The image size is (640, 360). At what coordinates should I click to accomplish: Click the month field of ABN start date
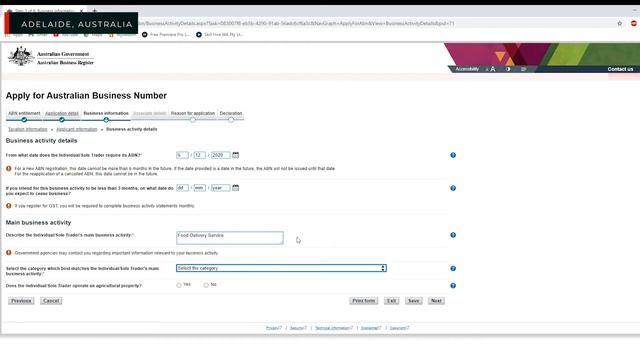[200, 155]
